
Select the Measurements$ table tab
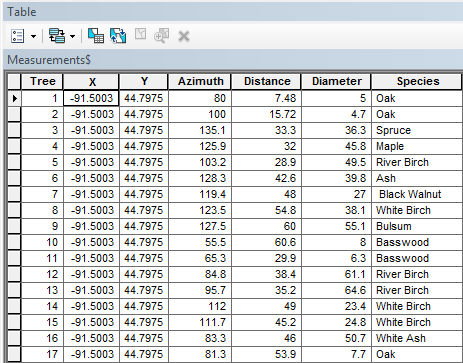point(49,60)
